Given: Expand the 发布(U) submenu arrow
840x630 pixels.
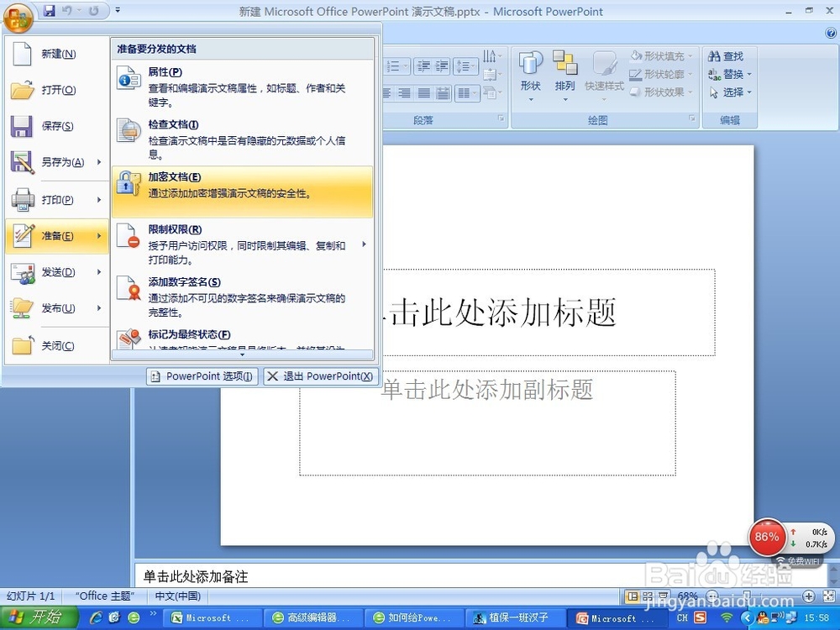Looking at the screenshot, I should coord(99,308).
